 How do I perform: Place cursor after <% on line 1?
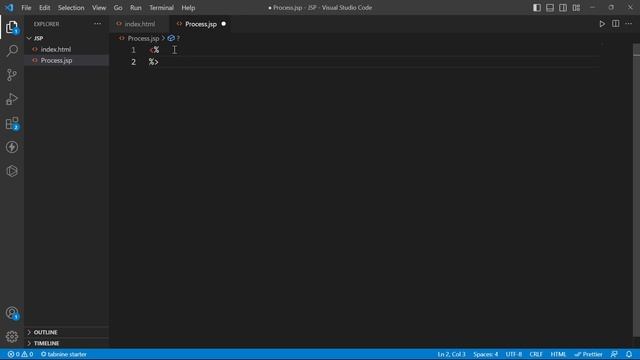(160, 50)
